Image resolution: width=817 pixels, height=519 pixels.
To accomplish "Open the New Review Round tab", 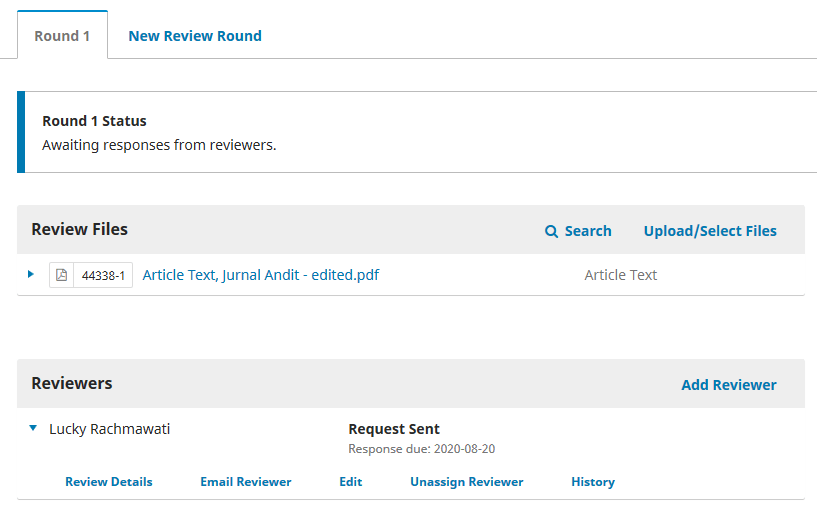I will point(195,36).
